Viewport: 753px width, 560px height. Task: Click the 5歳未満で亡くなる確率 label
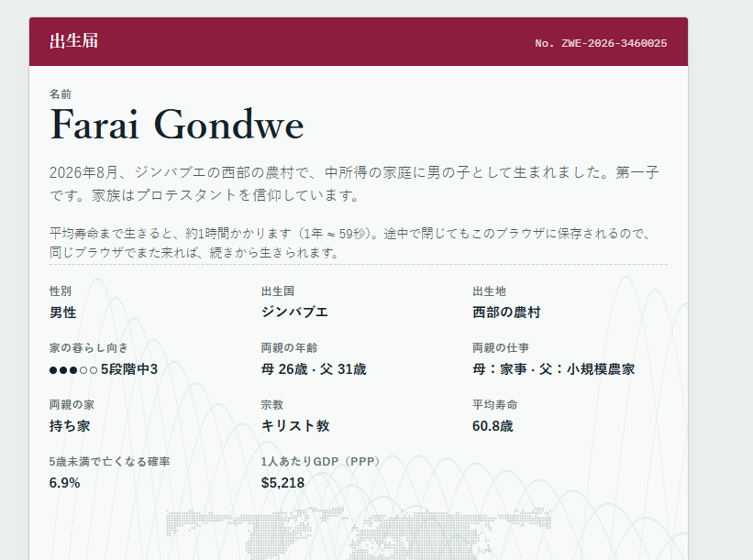pyautogui.click(x=109, y=462)
